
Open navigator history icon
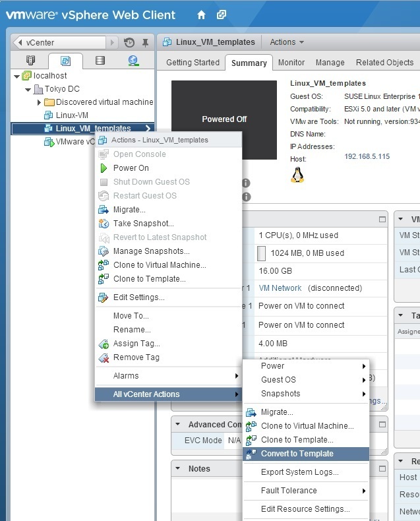129,42
